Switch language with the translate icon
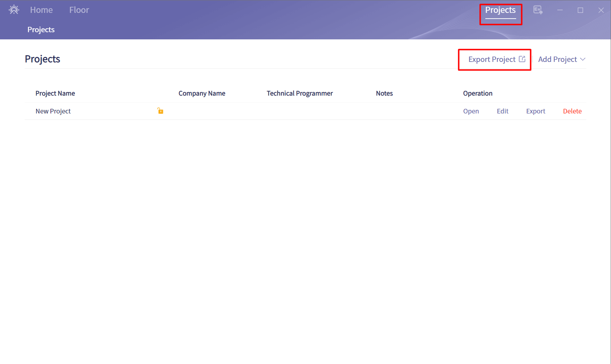The width and height of the screenshot is (611, 364). (538, 10)
